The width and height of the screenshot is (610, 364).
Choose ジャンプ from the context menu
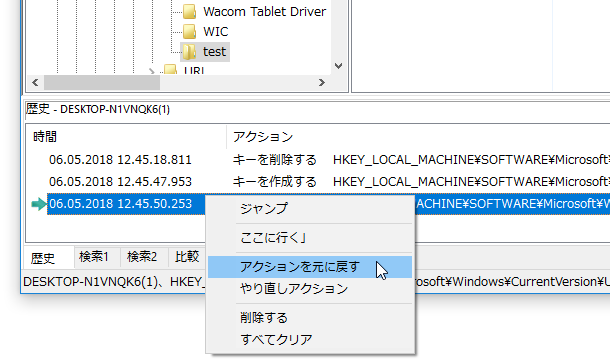pos(310,208)
